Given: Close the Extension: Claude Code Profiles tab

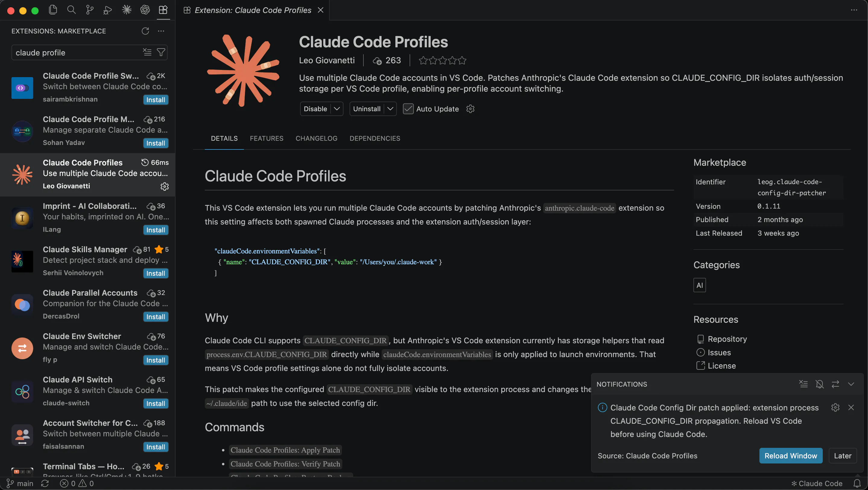Looking at the screenshot, I should (320, 10).
